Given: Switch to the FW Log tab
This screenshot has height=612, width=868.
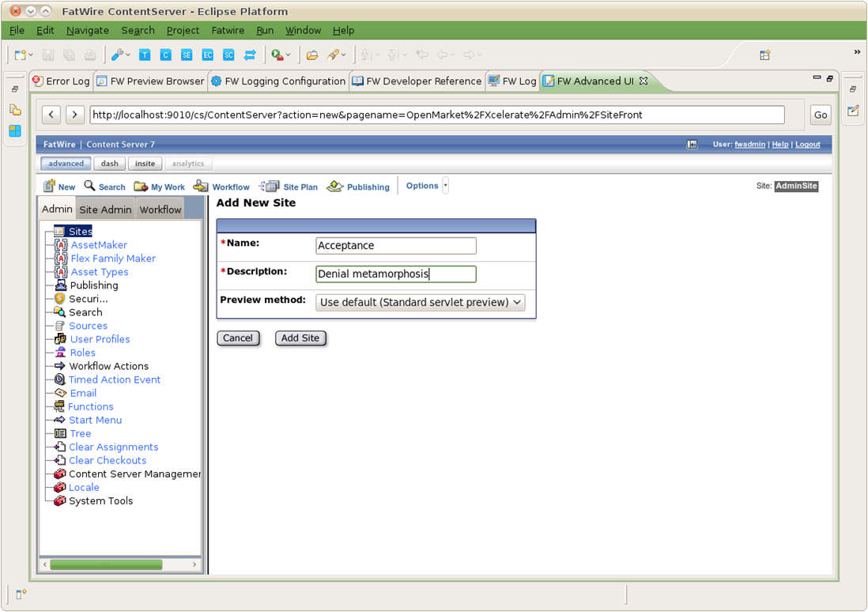Looking at the screenshot, I should pos(512,81).
